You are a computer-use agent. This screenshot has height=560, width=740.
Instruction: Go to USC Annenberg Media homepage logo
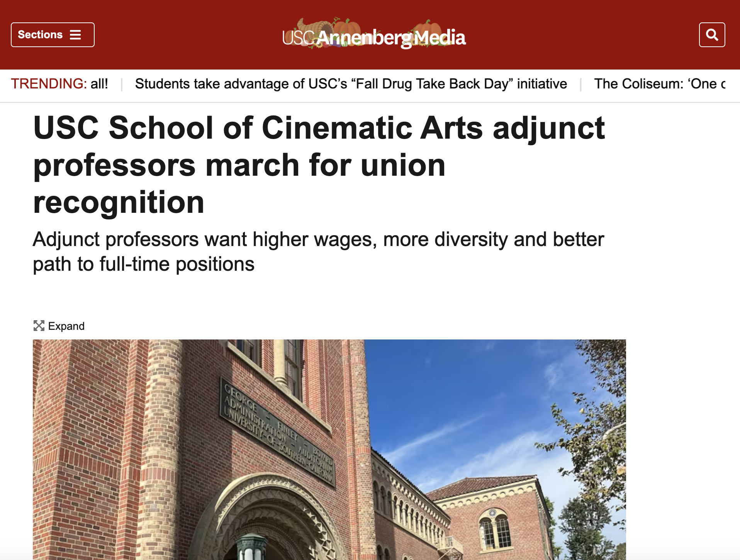point(374,34)
